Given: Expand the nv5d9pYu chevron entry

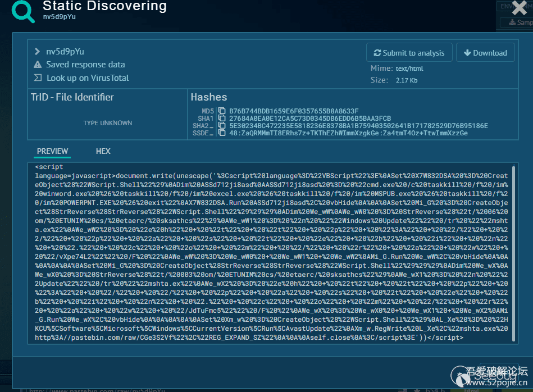Looking at the screenshot, I should coord(38,52).
